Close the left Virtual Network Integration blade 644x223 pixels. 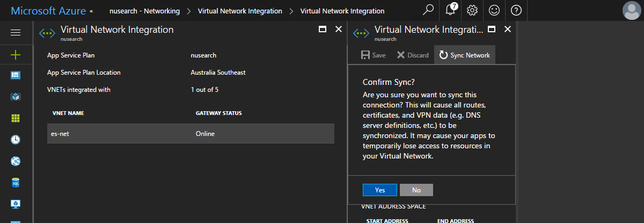pos(338,30)
